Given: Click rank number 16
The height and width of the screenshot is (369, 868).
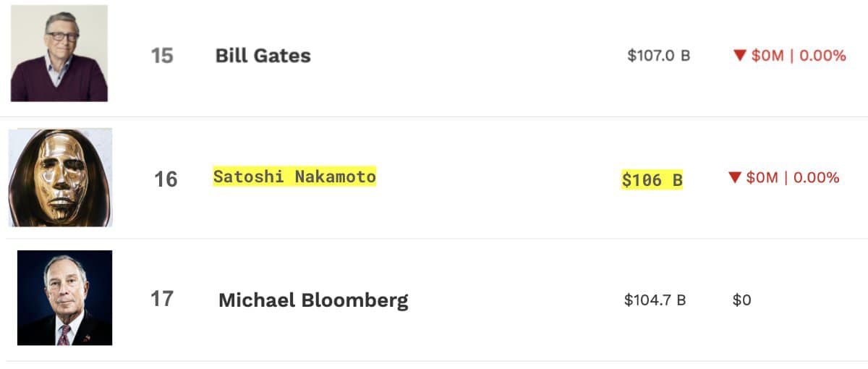Looking at the screenshot, I should [x=166, y=179].
